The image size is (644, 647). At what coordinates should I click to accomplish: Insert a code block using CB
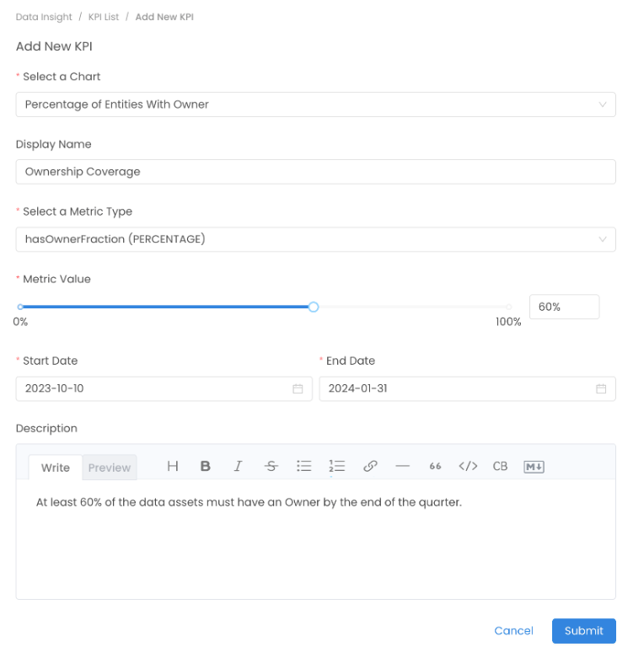[500, 466]
